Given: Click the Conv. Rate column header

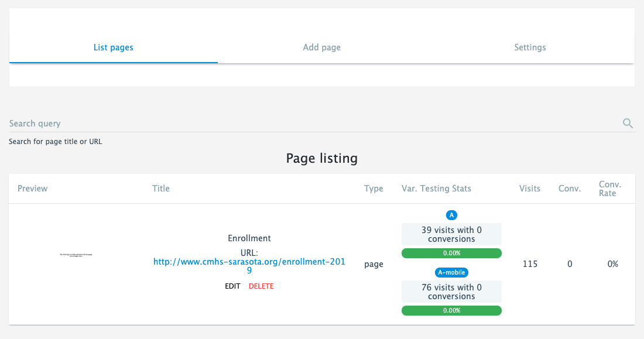Looking at the screenshot, I should click(610, 189).
